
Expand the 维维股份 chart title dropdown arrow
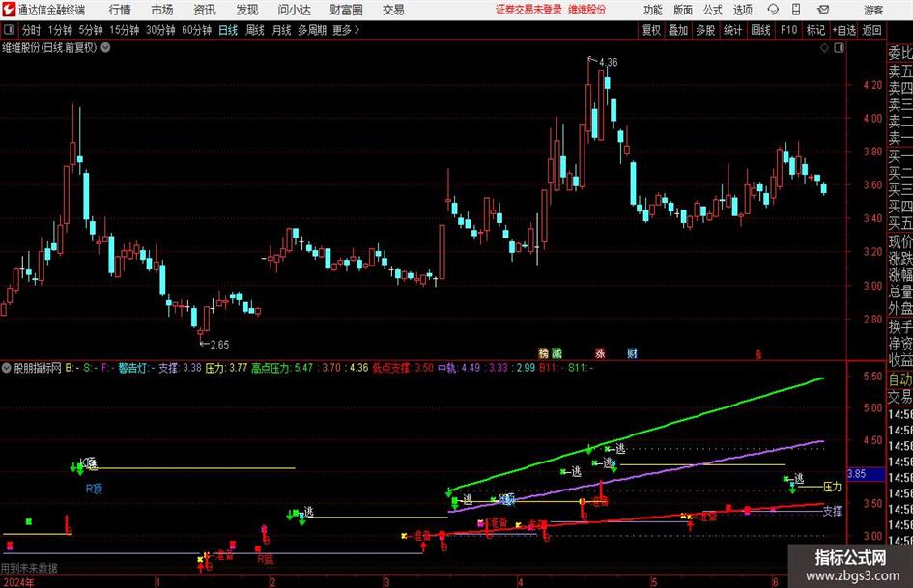[x=106, y=48]
